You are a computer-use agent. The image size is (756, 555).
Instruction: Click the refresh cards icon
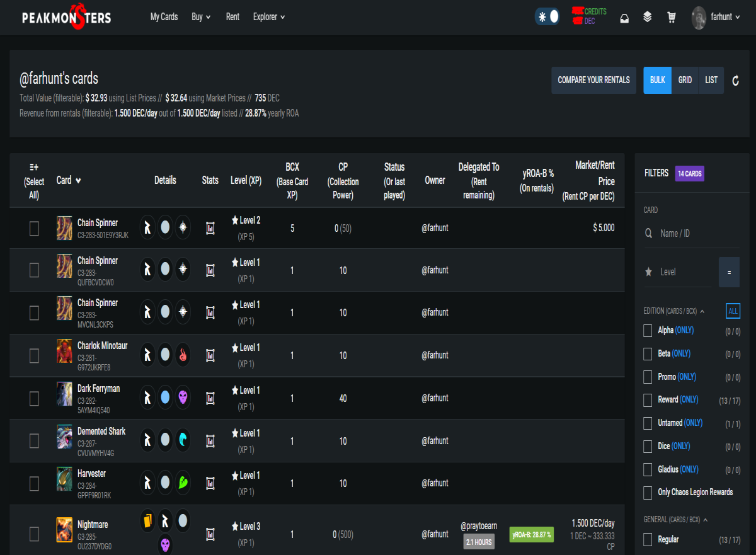735,80
